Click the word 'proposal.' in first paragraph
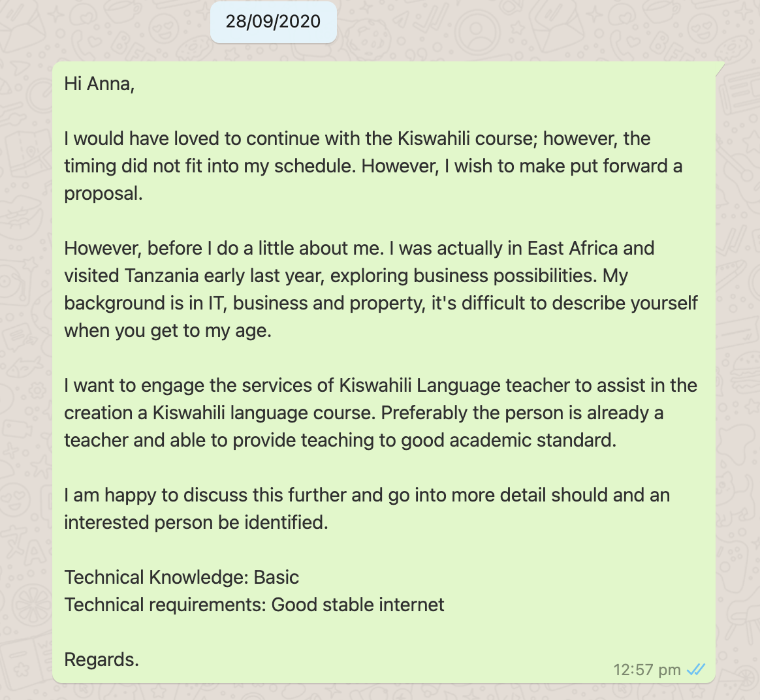This screenshot has height=700, width=760. [x=103, y=194]
